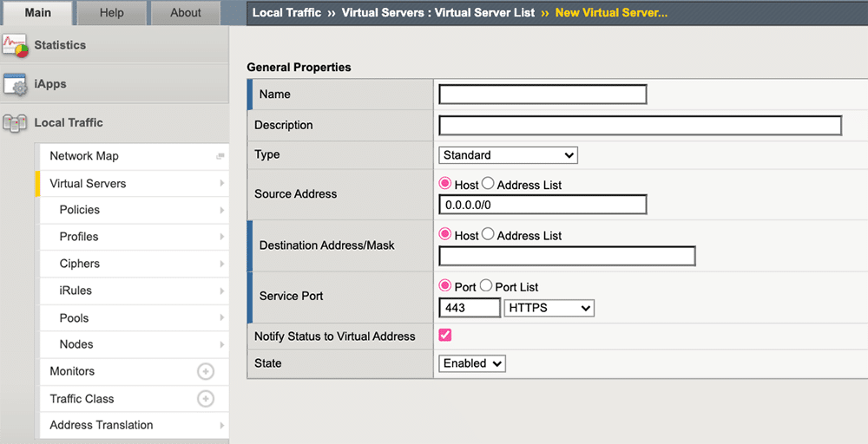The height and width of the screenshot is (444, 868).
Task: Open the HTTPS service port dropdown
Action: [549, 308]
